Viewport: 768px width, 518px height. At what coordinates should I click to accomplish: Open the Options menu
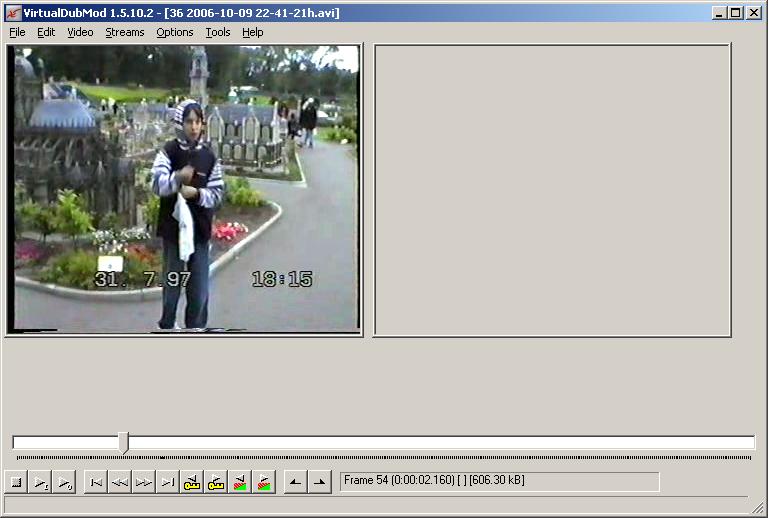tap(175, 32)
